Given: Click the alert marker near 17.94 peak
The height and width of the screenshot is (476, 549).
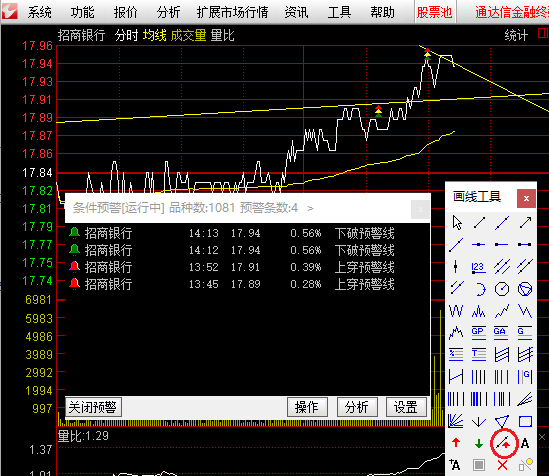Looking at the screenshot, I should (427, 54).
